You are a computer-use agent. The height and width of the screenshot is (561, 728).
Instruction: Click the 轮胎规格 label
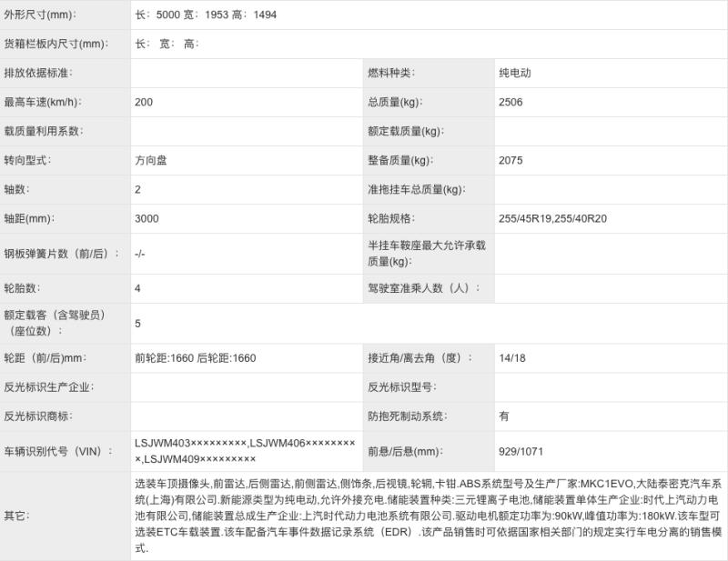click(391, 218)
